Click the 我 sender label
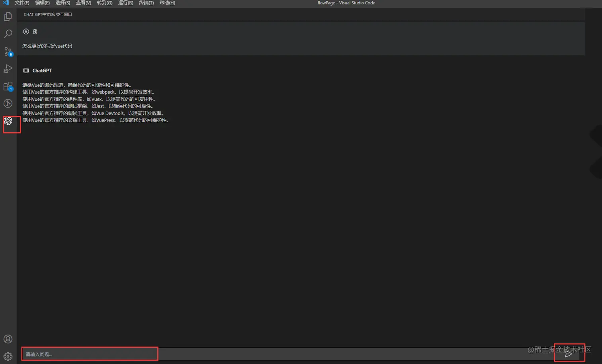Screen dimensions: 602x364 click(x=35, y=31)
